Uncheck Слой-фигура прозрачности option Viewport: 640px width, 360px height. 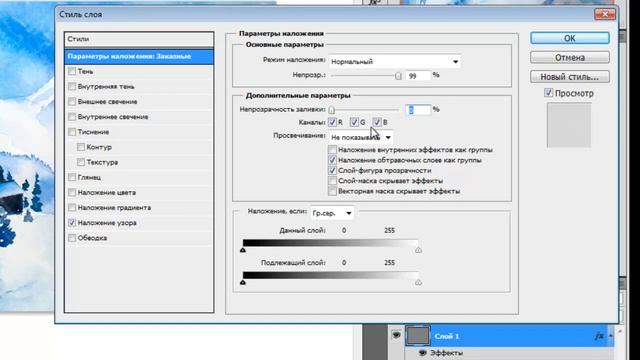pos(332,171)
